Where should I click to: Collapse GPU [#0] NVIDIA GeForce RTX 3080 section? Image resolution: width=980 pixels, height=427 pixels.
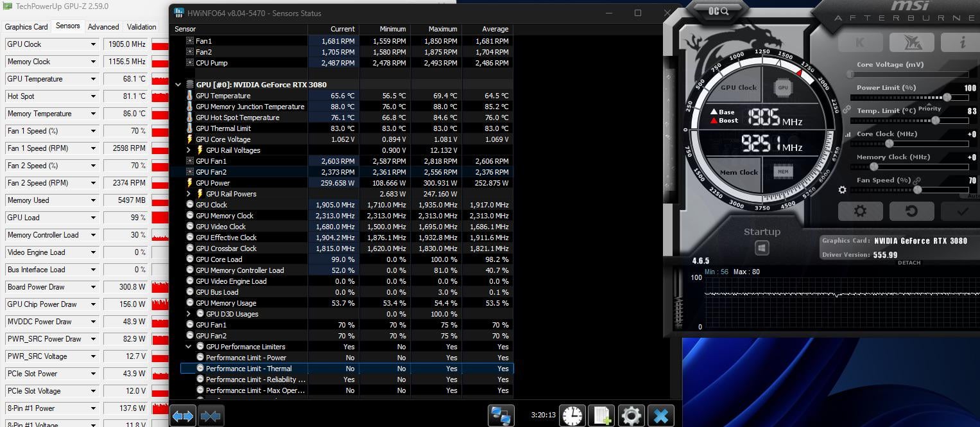(178, 85)
